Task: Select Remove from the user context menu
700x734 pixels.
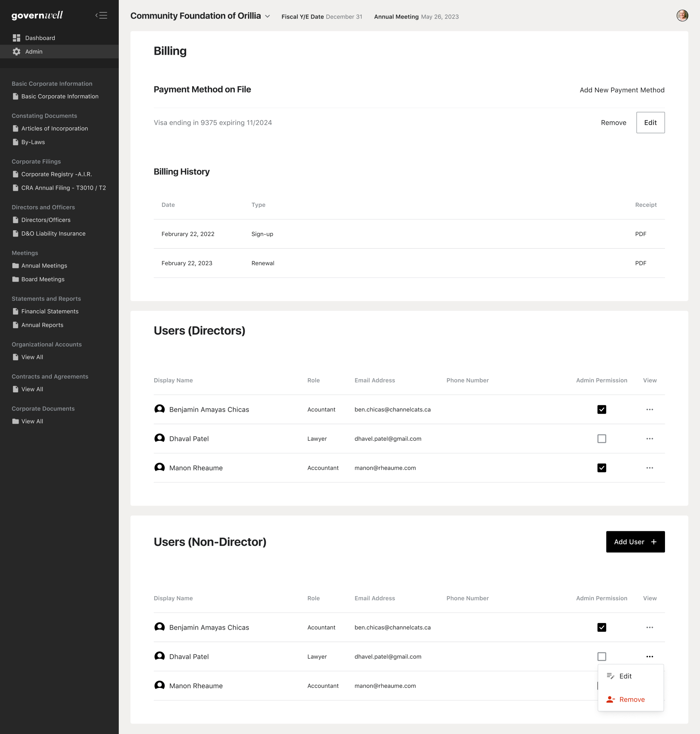Action: pos(631,699)
